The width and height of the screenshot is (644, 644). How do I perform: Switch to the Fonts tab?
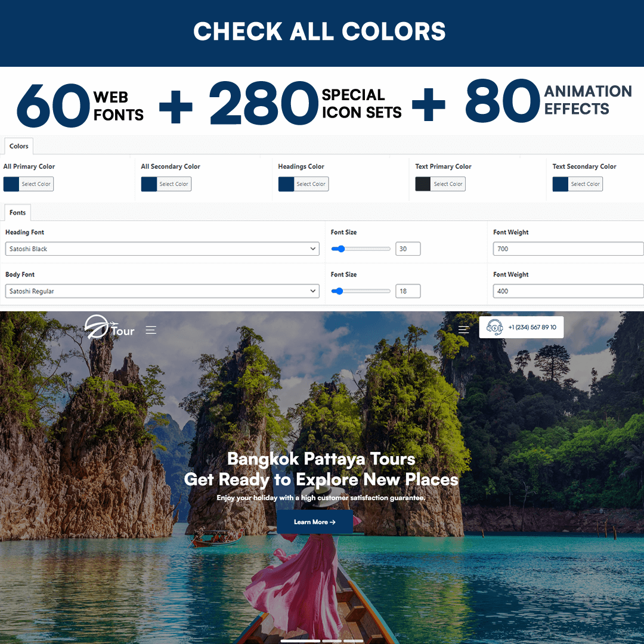pos(18,213)
